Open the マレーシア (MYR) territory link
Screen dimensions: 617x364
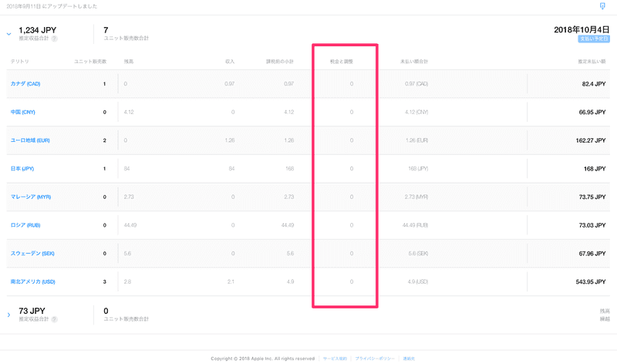click(31, 197)
